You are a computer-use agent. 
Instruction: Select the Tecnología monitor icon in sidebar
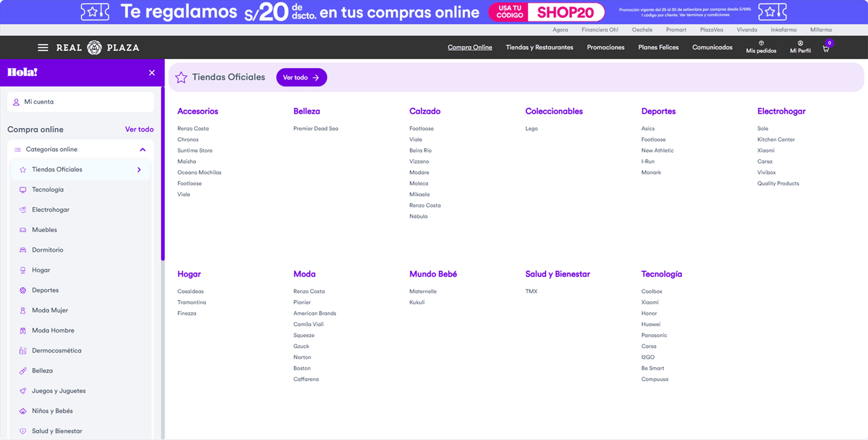pyautogui.click(x=22, y=189)
